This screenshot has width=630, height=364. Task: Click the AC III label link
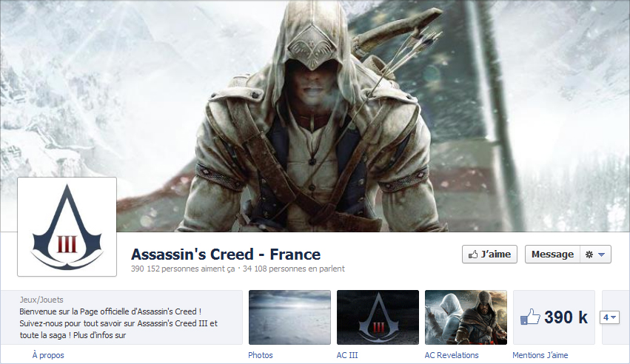[x=347, y=355]
